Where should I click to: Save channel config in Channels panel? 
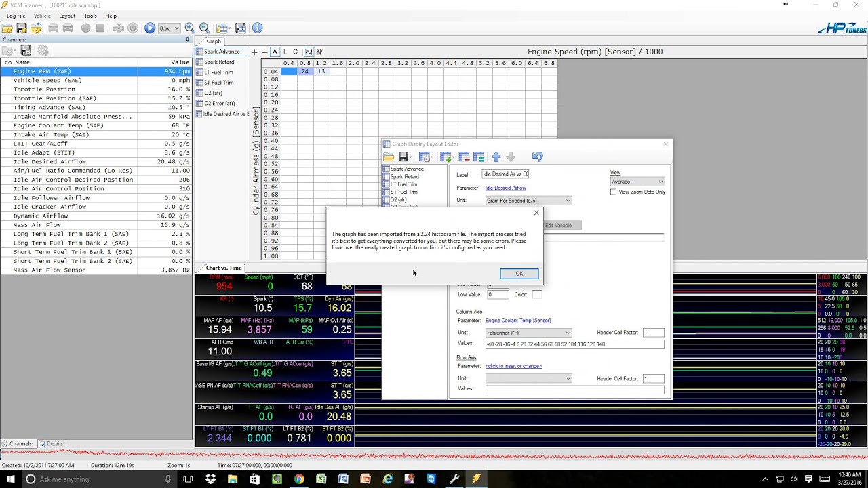26,51
